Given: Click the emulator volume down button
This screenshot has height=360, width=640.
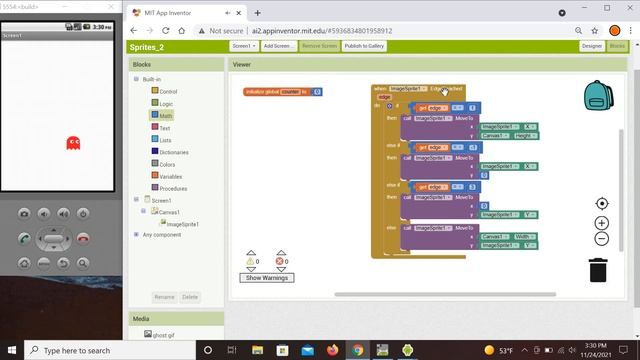Looking at the screenshot, I should pos(44,213).
